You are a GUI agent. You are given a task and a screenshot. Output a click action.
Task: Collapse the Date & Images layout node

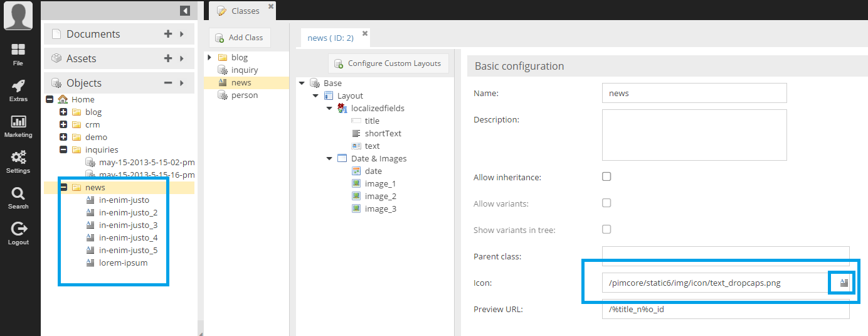(x=329, y=158)
